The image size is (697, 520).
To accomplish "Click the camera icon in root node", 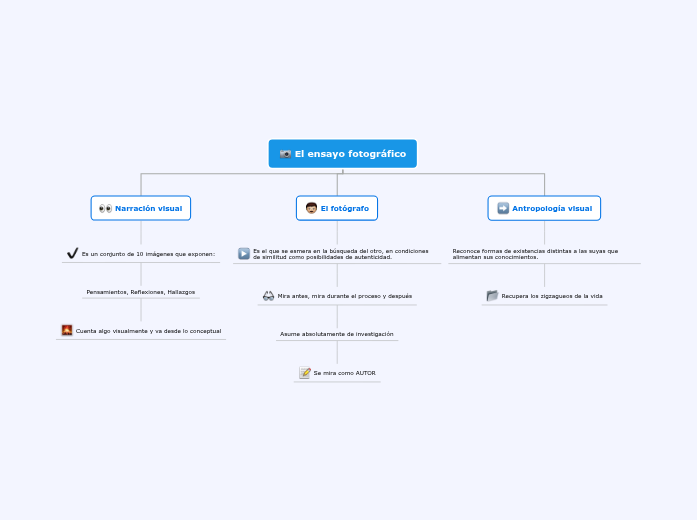I will (285, 154).
